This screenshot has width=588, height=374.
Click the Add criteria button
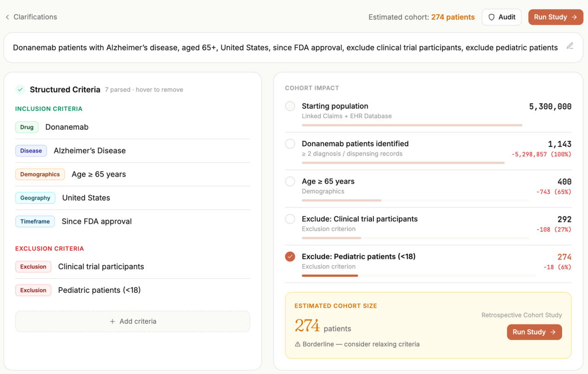pos(133,321)
